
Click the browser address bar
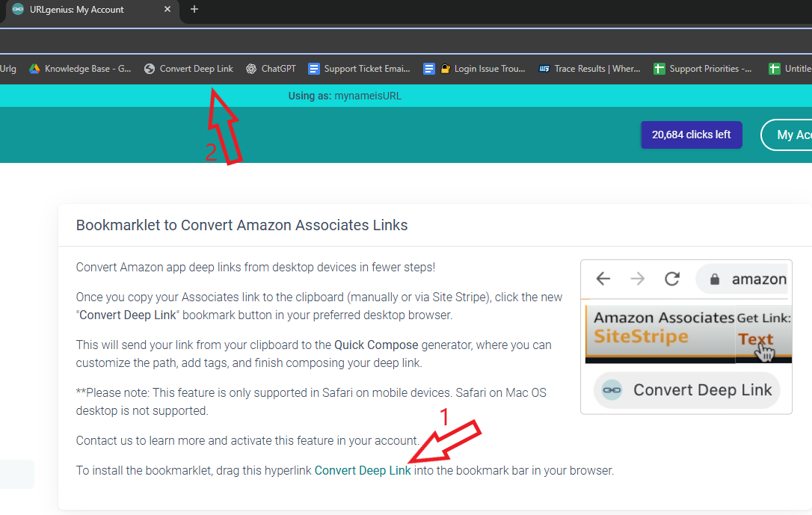click(x=404, y=41)
